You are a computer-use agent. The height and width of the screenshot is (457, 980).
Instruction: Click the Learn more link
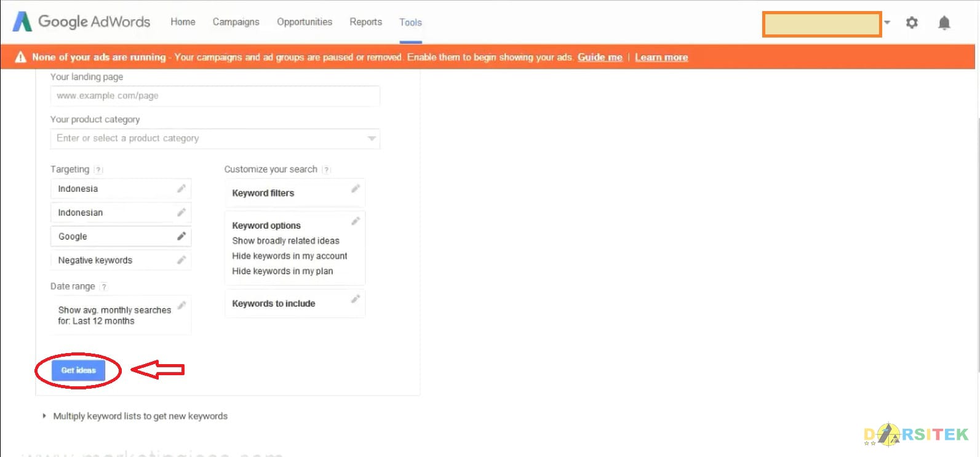pyautogui.click(x=661, y=57)
